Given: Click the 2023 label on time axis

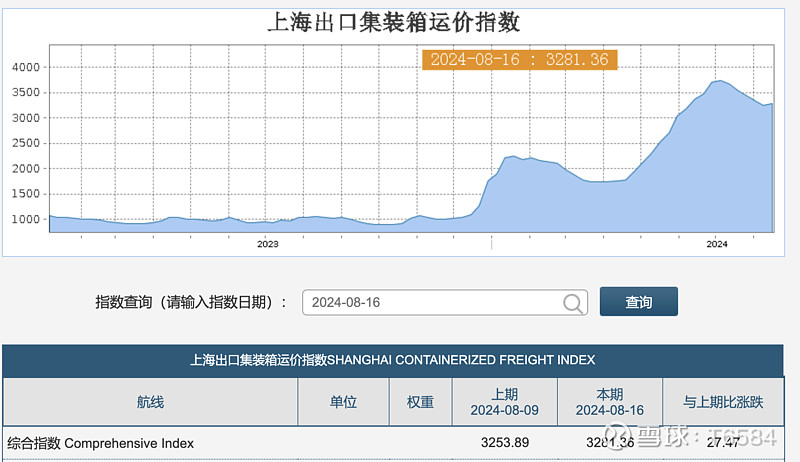Looking at the screenshot, I should 268,244.
